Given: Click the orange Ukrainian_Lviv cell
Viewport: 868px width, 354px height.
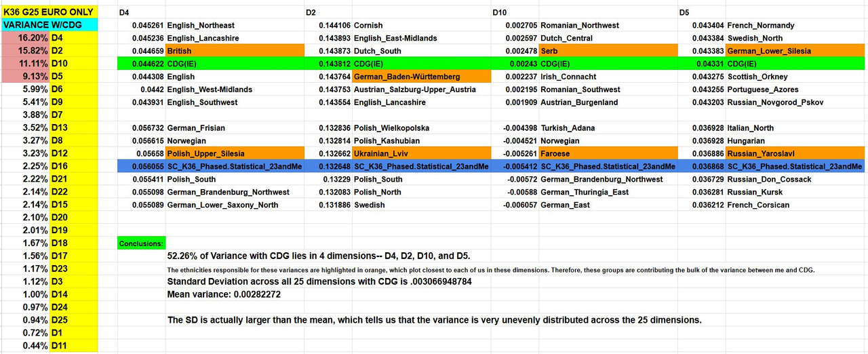Looking at the screenshot, I should pyautogui.click(x=422, y=153).
